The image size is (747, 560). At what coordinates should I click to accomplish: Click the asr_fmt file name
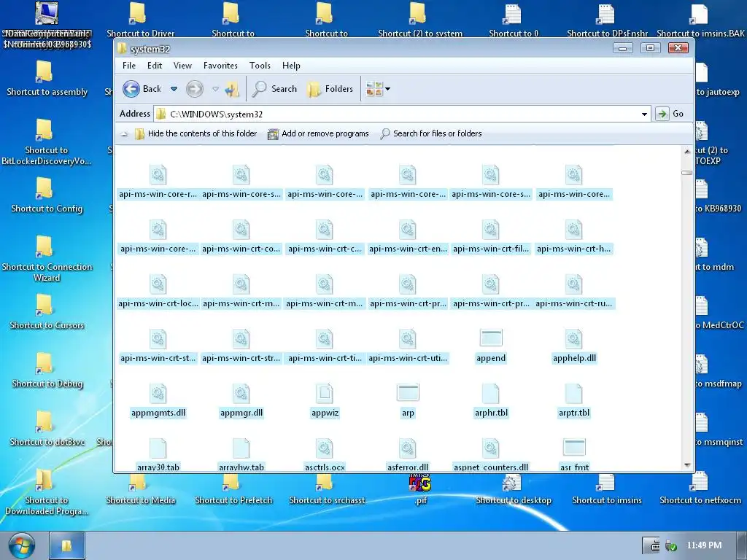(x=574, y=467)
